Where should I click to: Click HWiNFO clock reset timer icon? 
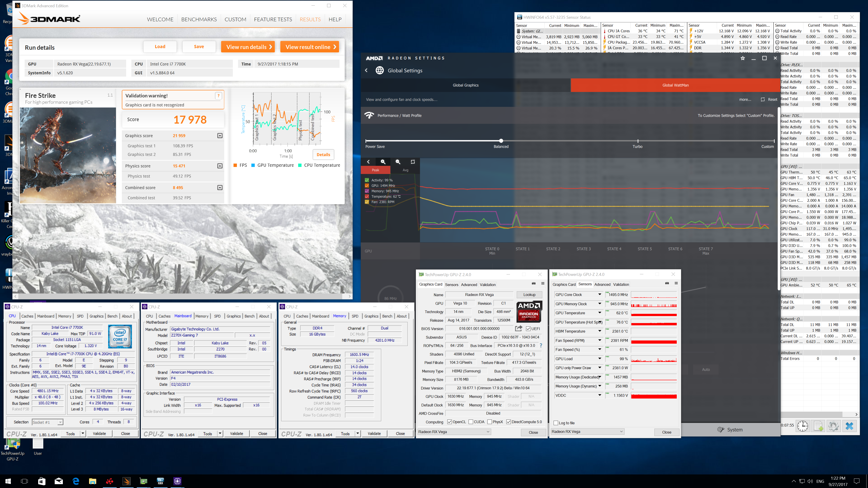pos(803,426)
